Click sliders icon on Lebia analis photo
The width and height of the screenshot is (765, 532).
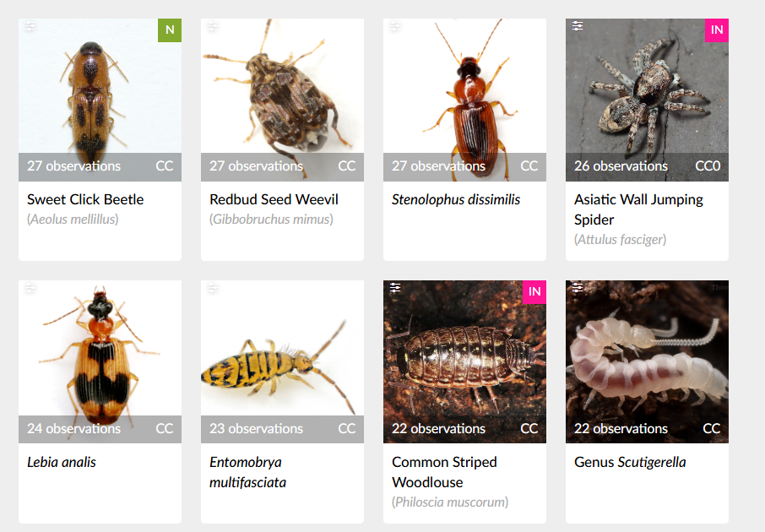pyautogui.click(x=30, y=288)
